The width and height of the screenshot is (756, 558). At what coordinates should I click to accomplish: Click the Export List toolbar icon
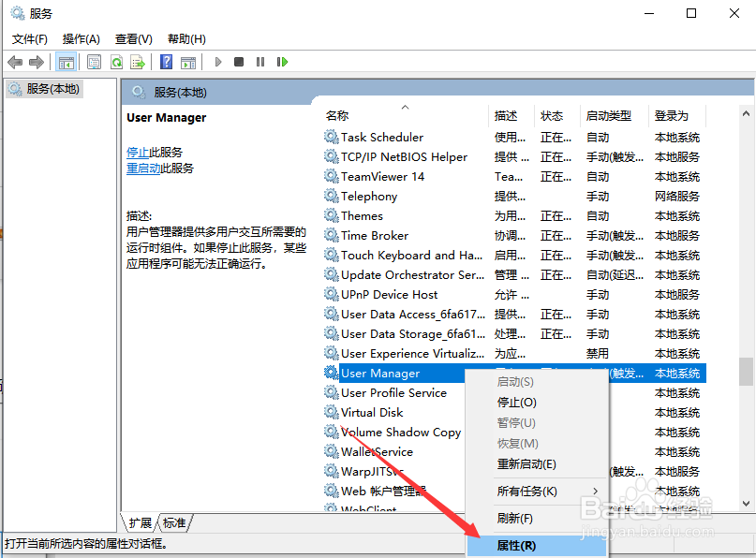coord(138,62)
